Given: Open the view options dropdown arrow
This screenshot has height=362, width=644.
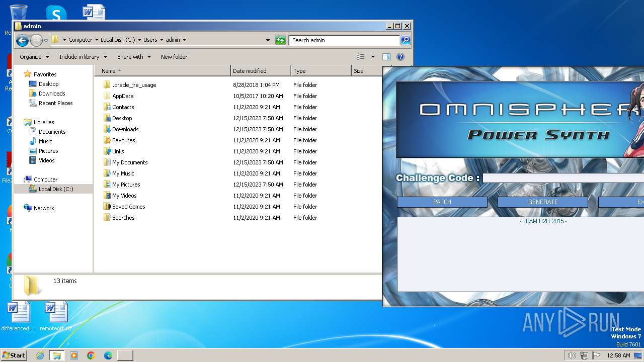Looking at the screenshot, I should coord(373,57).
